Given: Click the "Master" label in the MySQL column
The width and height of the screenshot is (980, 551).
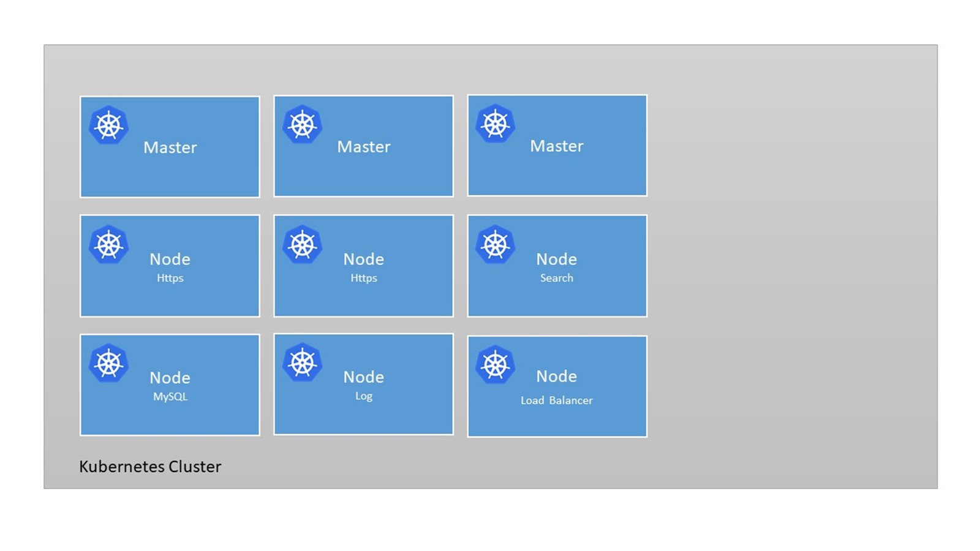Looking at the screenshot, I should (170, 148).
